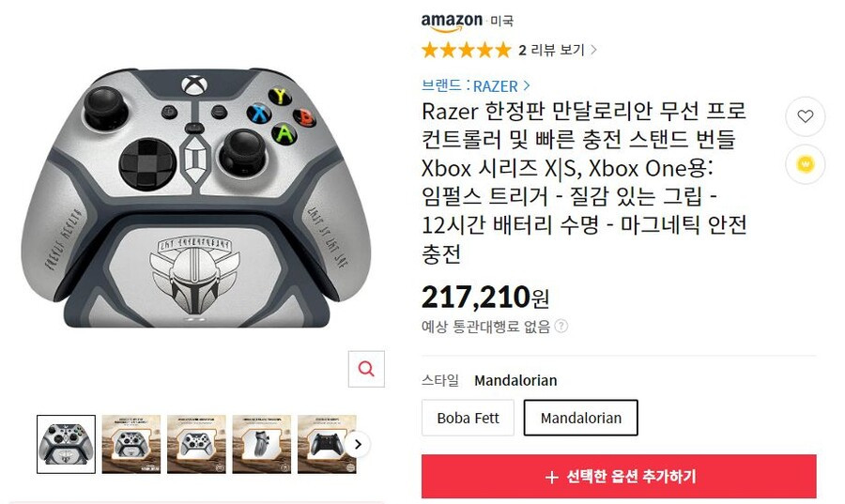
Task: Select second thumbnail with desert background
Action: click(x=131, y=444)
